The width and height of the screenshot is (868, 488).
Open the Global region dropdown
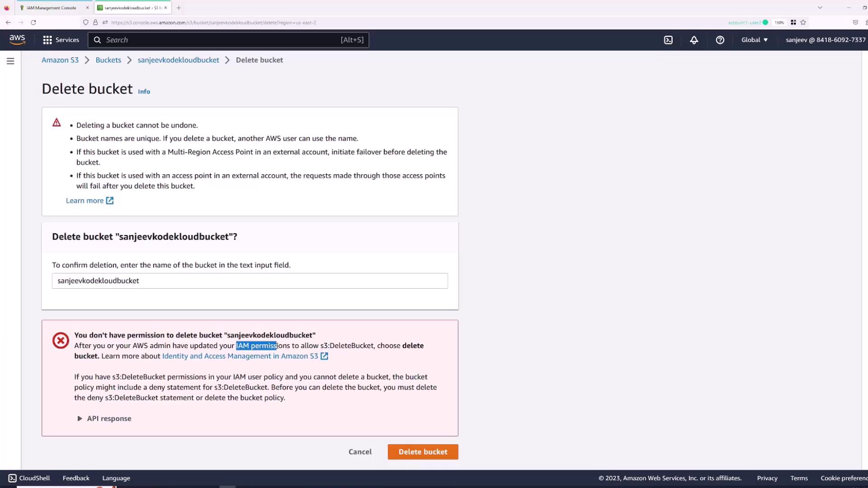point(755,40)
